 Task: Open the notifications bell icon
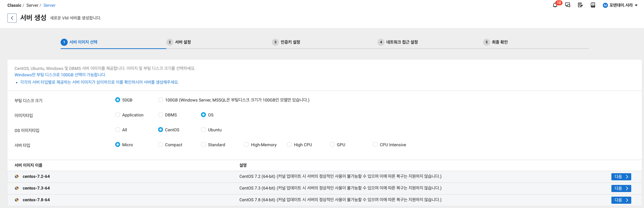click(x=555, y=5)
